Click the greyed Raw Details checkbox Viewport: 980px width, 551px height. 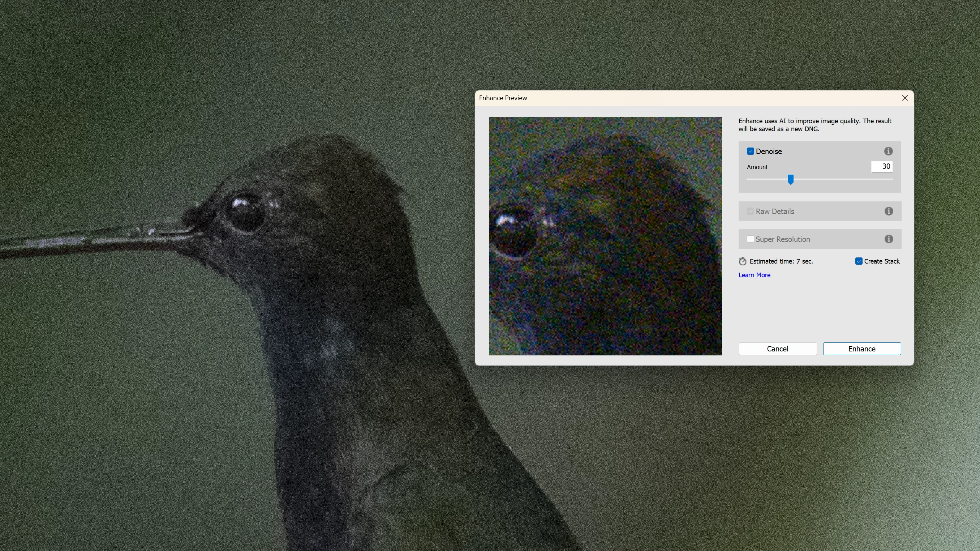[750, 211]
